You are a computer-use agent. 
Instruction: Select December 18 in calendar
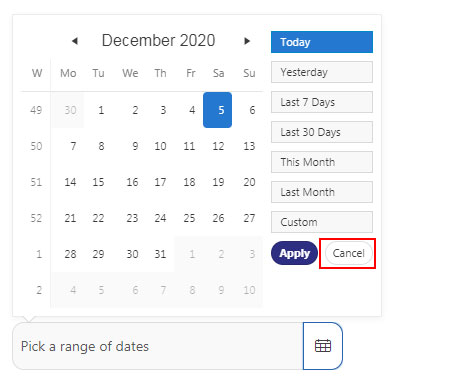point(189,182)
